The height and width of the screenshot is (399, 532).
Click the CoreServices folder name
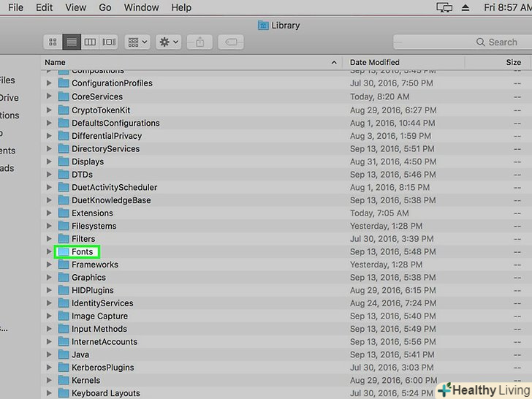(97, 96)
